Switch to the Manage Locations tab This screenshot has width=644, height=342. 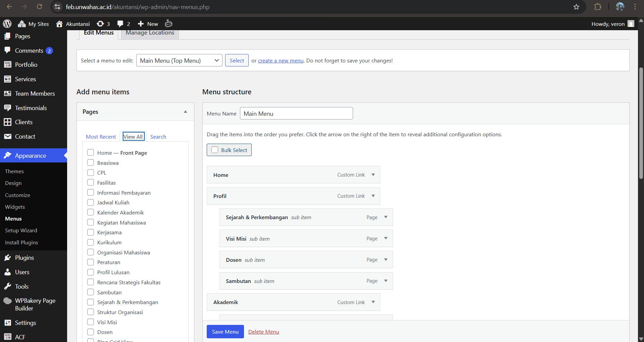point(150,33)
